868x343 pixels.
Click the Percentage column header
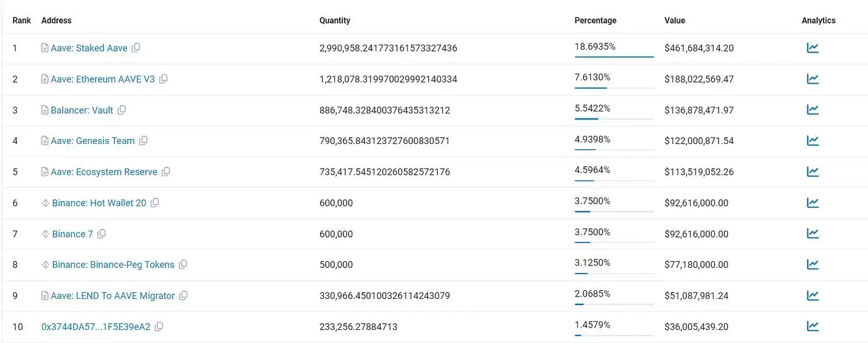coord(595,20)
